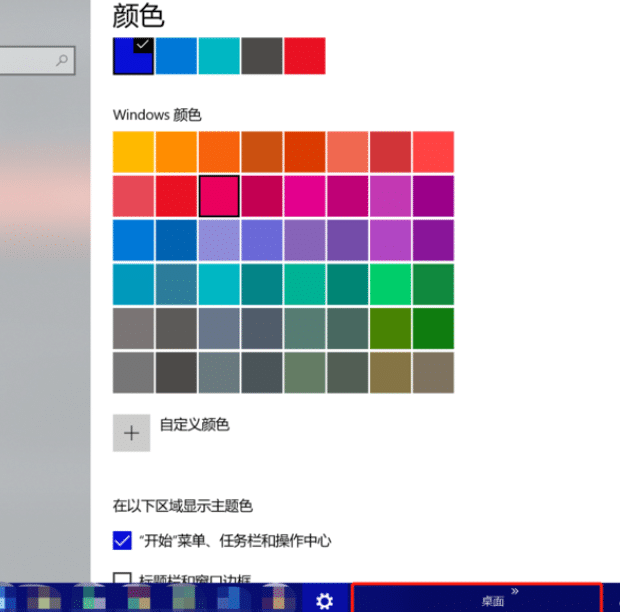Click the 自定义颜色 label
Viewport: 620px width, 612px height.
point(194,425)
